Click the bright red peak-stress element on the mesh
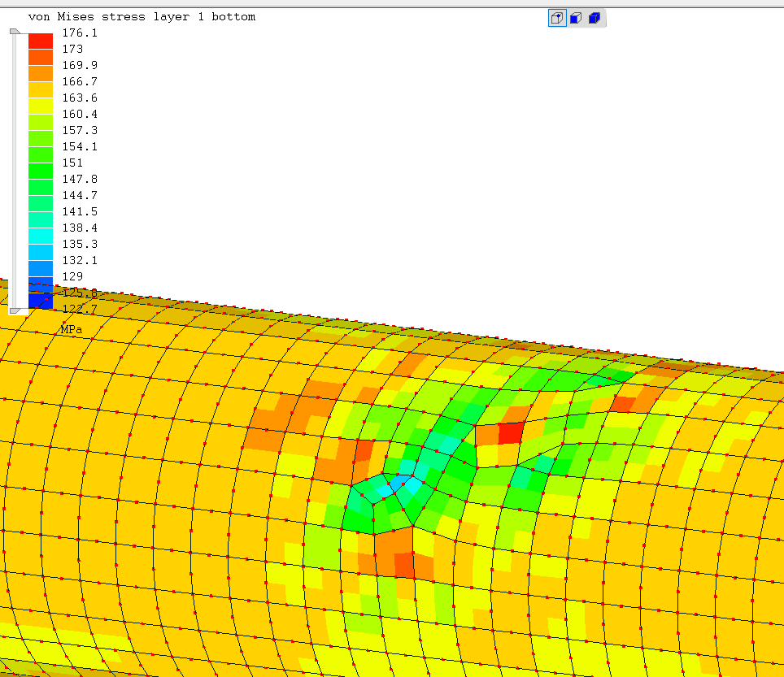The image size is (784, 677). point(511,432)
